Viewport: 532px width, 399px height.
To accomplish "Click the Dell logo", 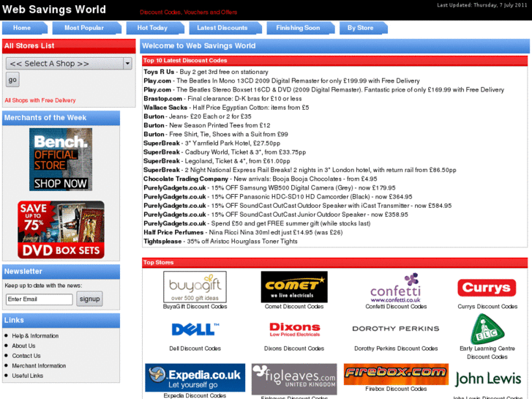I will coord(195,329).
